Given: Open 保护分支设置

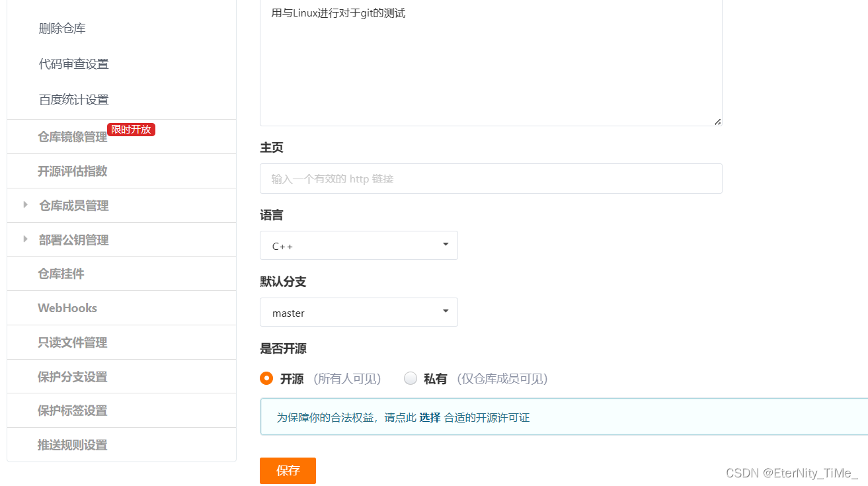Looking at the screenshot, I should (x=72, y=377).
